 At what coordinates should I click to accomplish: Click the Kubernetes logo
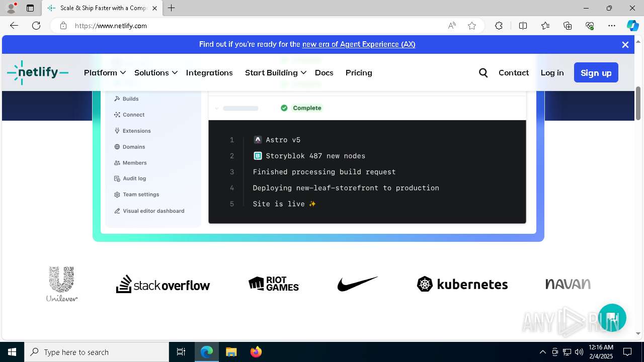(462, 284)
